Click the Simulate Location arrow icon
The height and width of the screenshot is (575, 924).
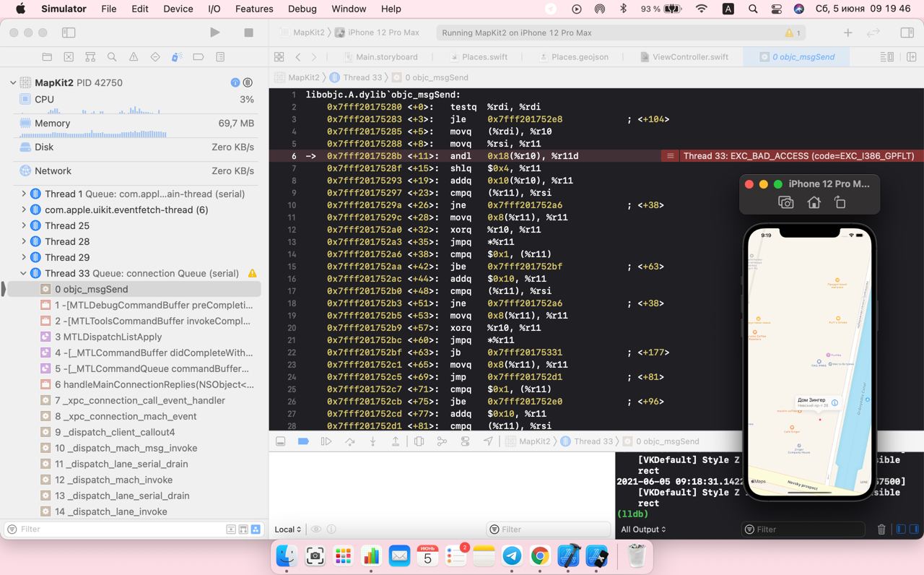click(488, 441)
